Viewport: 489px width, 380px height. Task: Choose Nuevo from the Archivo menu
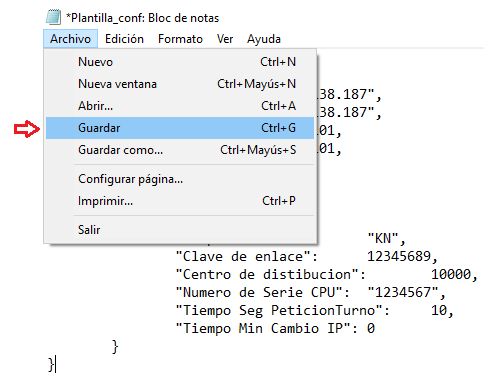pos(180,62)
